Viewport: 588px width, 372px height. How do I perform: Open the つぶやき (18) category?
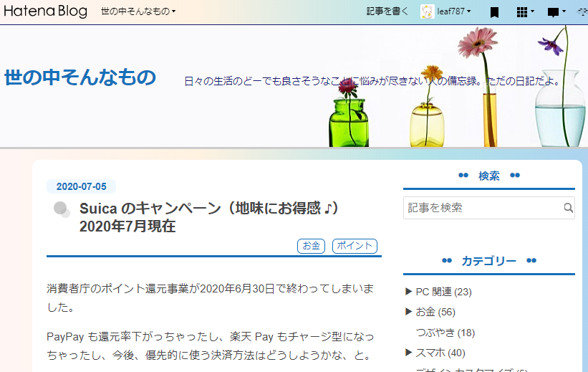click(x=445, y=332)
